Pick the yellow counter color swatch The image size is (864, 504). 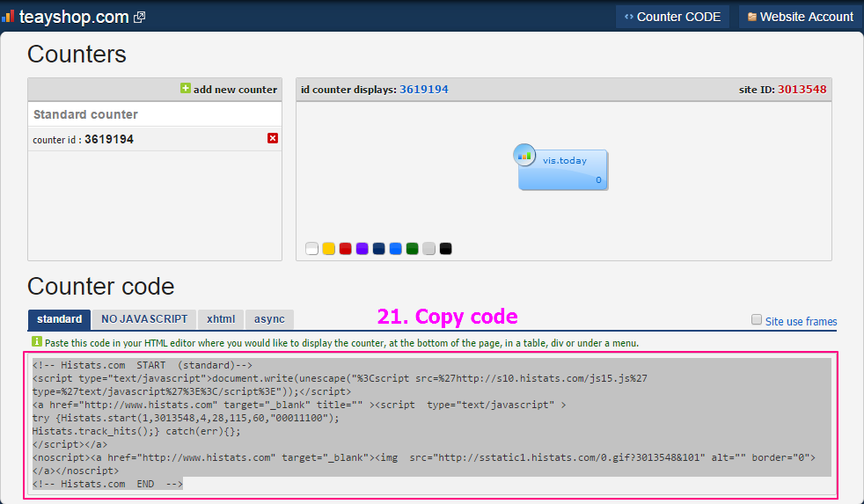[x=328, y=249]
